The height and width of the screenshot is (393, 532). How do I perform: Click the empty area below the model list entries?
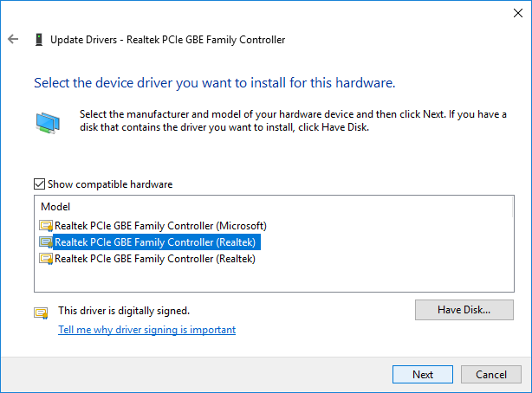click(260, 279)
